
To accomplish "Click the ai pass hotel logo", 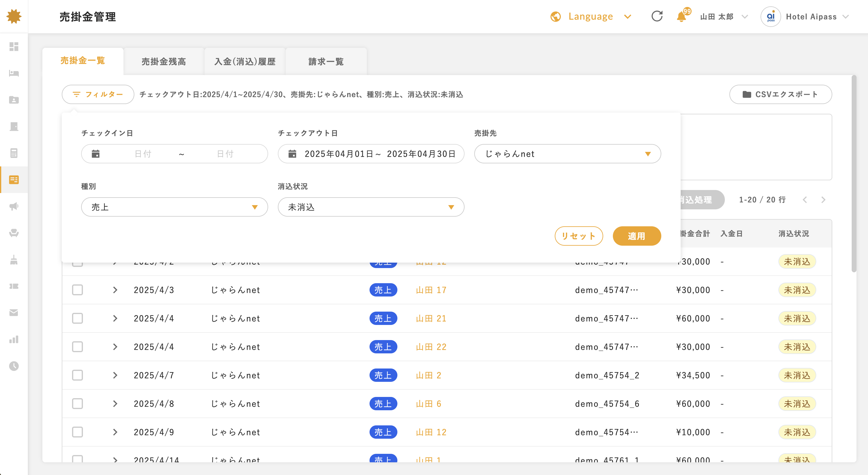I will pos(771,17).
